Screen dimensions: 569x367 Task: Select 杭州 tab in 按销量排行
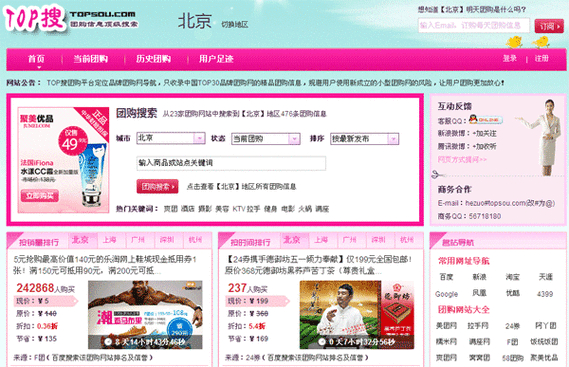(x=195, y=240)
